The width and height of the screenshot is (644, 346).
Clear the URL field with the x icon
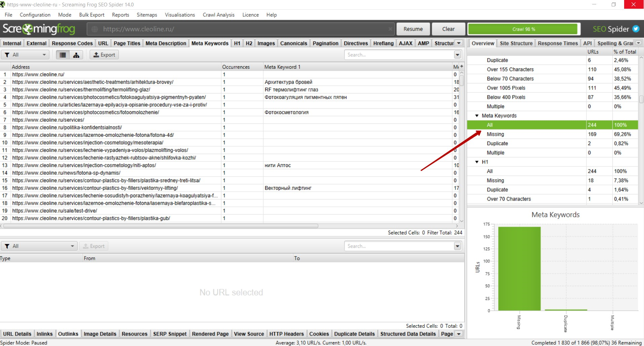390,29
